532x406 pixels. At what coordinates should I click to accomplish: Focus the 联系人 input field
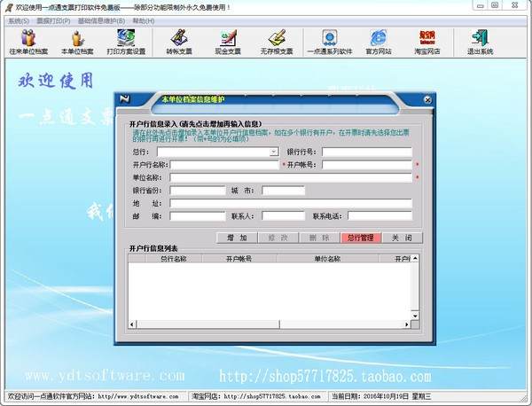point(284,216)
